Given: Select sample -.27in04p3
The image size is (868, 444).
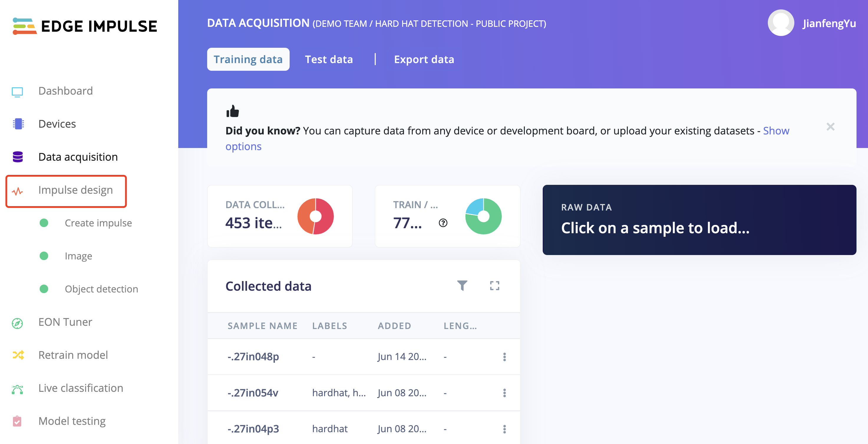Looking at the screenshot, I should pos(253,429).
